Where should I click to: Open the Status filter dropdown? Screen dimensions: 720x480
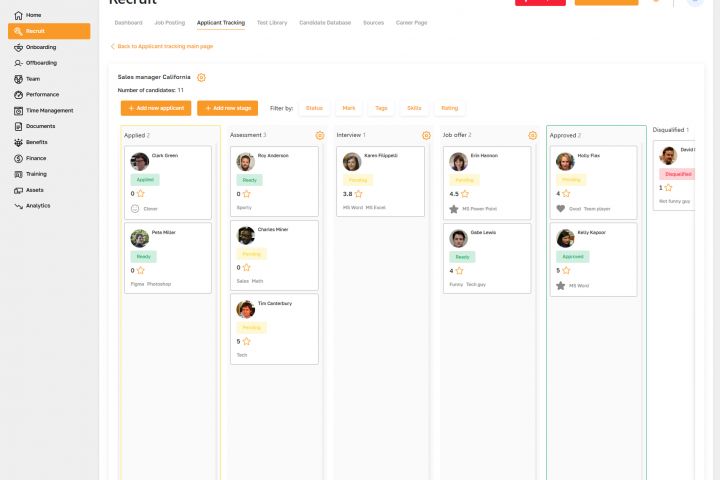click(314, 108)
